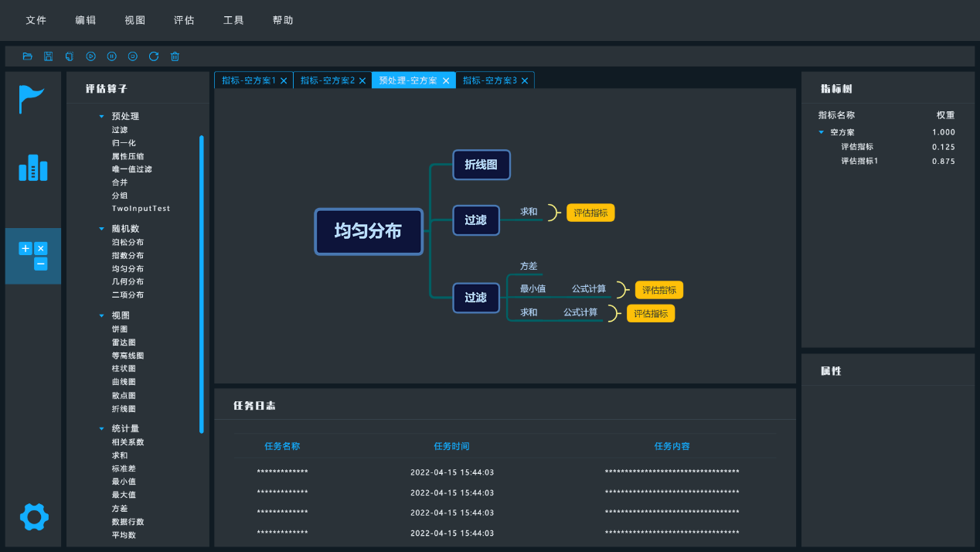The image size is (980, 552).
Task: Collapse the 随机数 tree group
Action: (101, 230)
